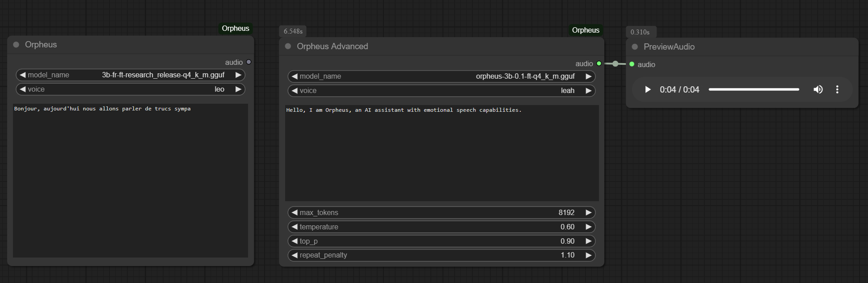Image resolution: width=868 pixels, height=283 pixels.
Task: Switch to next voice after leah
Action: 589,91
